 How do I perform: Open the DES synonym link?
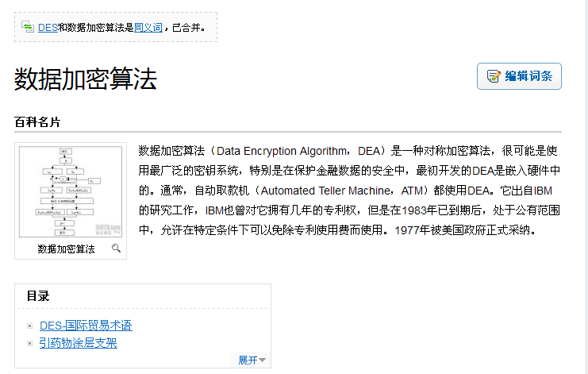click(48, 28)
